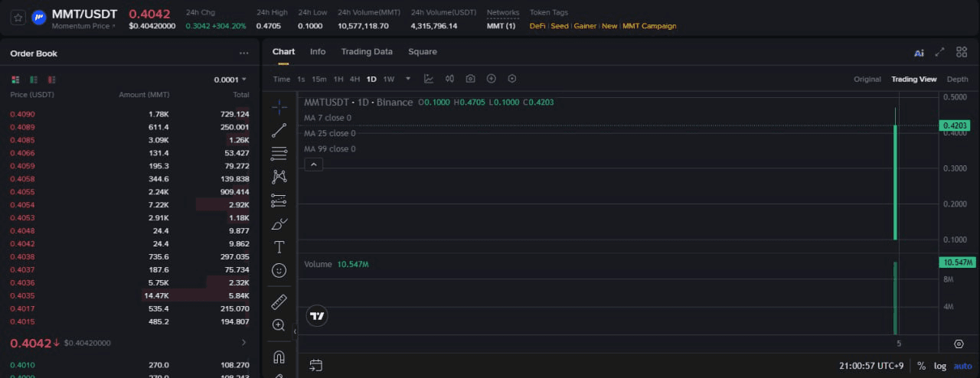Expand the last price details chevron

pyautogui.click(x=244, y=343)
